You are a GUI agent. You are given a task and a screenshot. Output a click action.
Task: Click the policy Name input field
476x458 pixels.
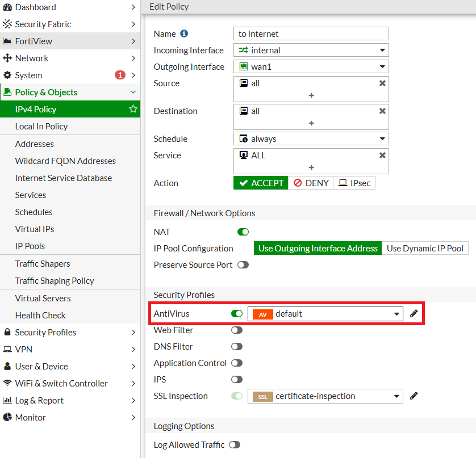coord(311,33)
